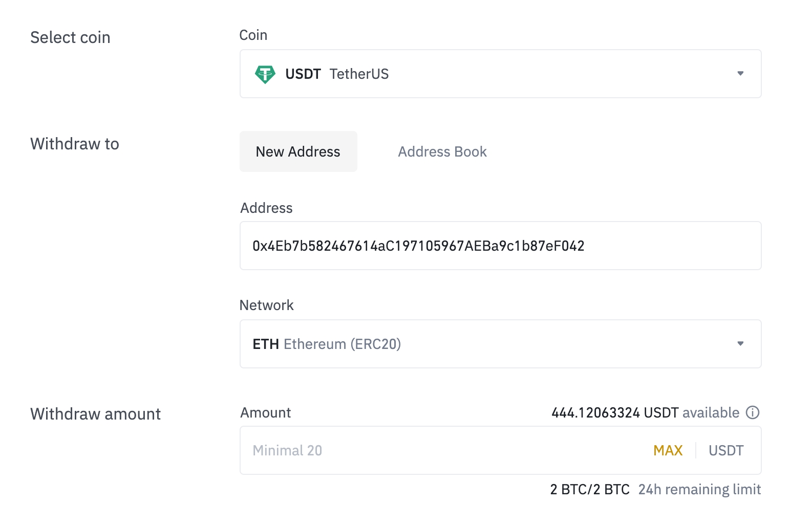Click the ETH Ethereum (ERC20) network text
Screen dimensions: 812x526
click(327, 344)
